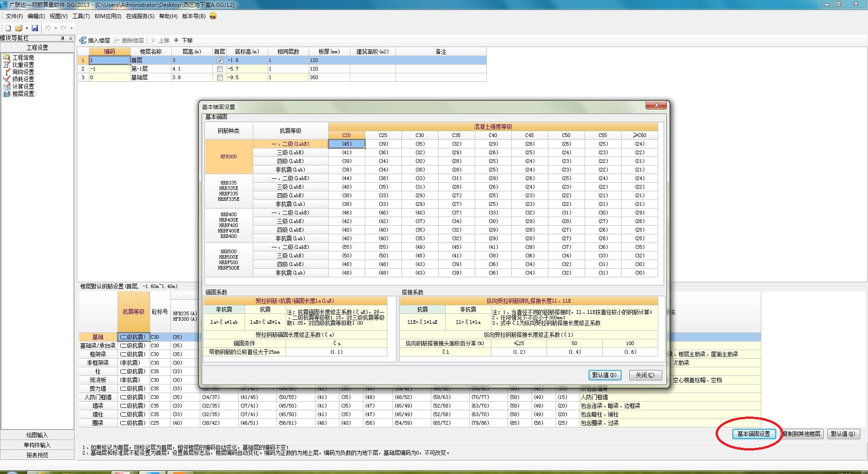This screenshot has width=868, height=474.
Task: Open the 编辑(E) menu
Action: 36,16
